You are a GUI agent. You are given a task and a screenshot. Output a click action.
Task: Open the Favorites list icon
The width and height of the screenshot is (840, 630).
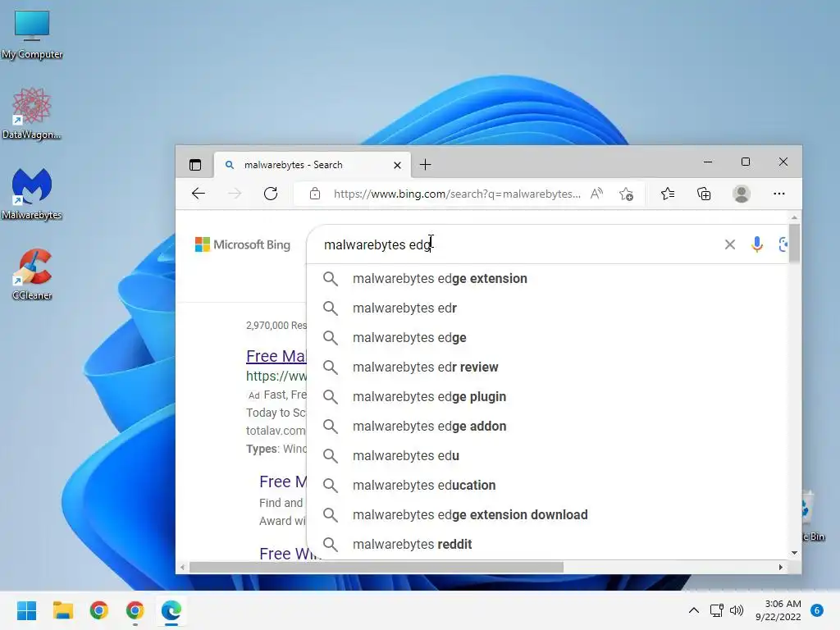click(x=668, y=194)
